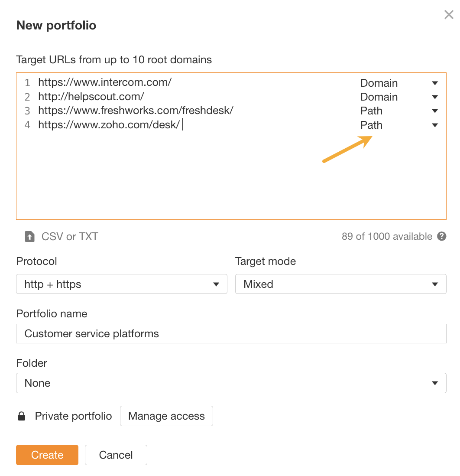
Task: Click the help question mark icon
Action: pos(441,236)
